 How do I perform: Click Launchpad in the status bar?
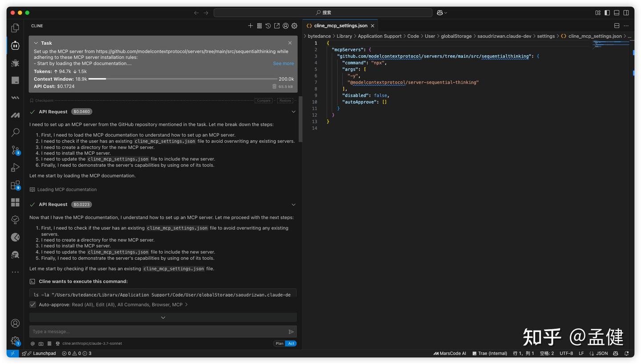coord(44,353)
